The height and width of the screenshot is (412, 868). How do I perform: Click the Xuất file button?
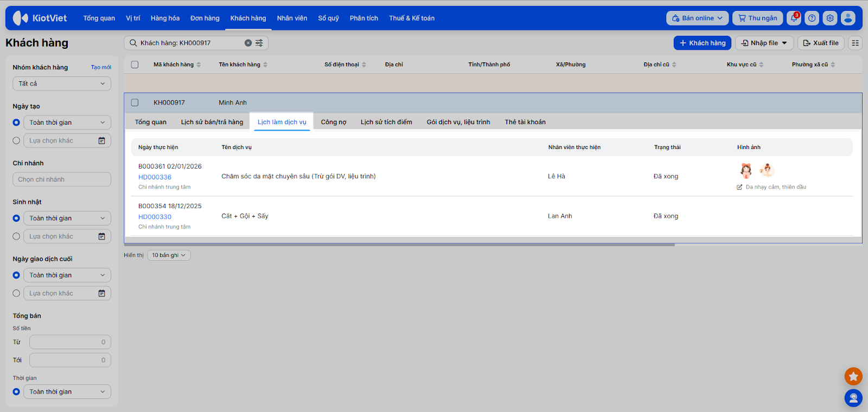pyautogui.click(x=821, y=43)
